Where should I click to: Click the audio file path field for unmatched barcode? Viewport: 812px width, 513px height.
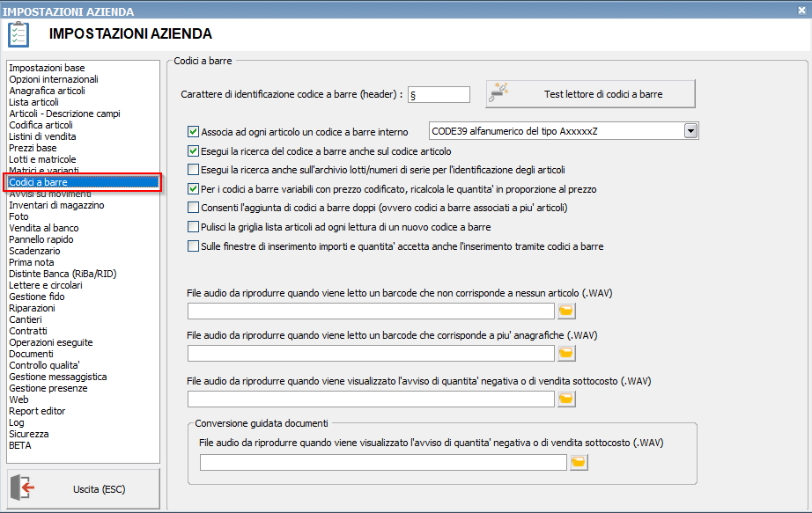pyautogui.click(x=371, y=311)
